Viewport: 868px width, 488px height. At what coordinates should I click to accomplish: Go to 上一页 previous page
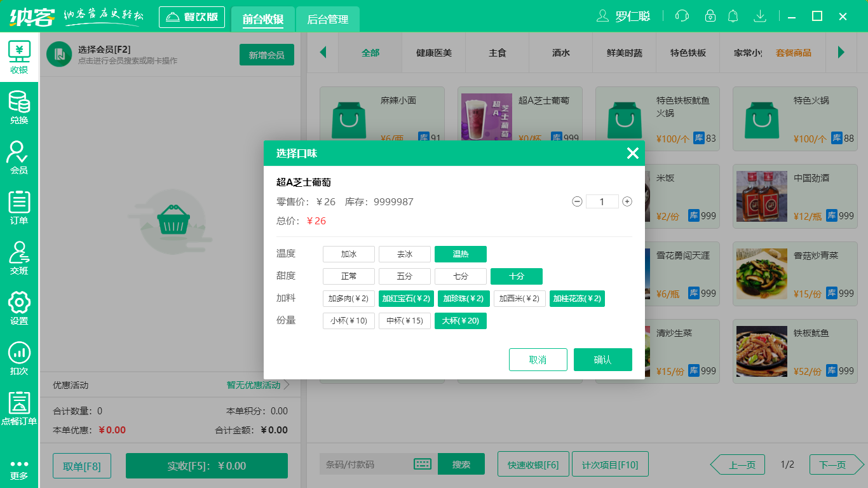[738, 464]
